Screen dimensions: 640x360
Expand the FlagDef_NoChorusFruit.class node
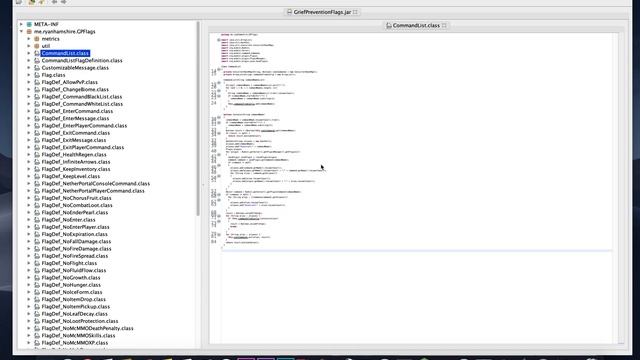[29, 198]
